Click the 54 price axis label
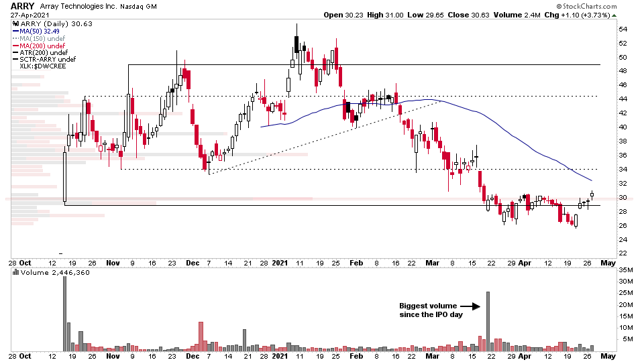 [x=623, y=29]
